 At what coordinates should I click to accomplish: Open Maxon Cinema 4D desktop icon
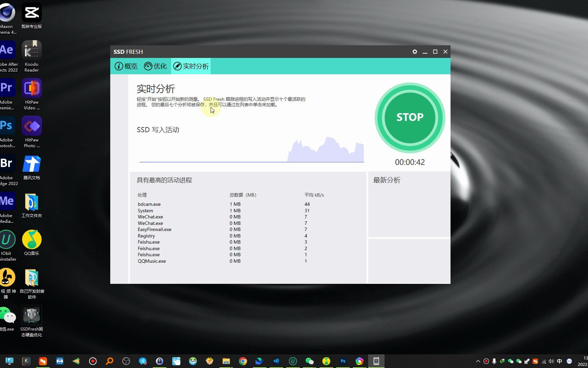pos(7,19)
